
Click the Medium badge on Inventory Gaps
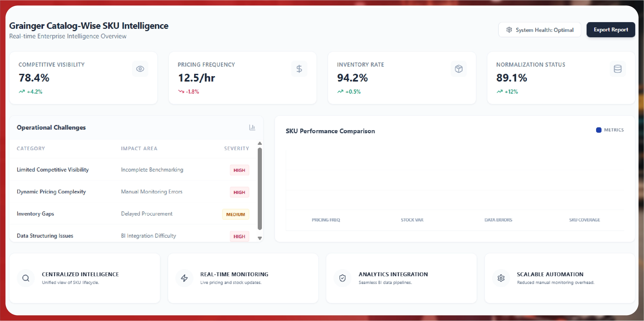pos(235,214)
